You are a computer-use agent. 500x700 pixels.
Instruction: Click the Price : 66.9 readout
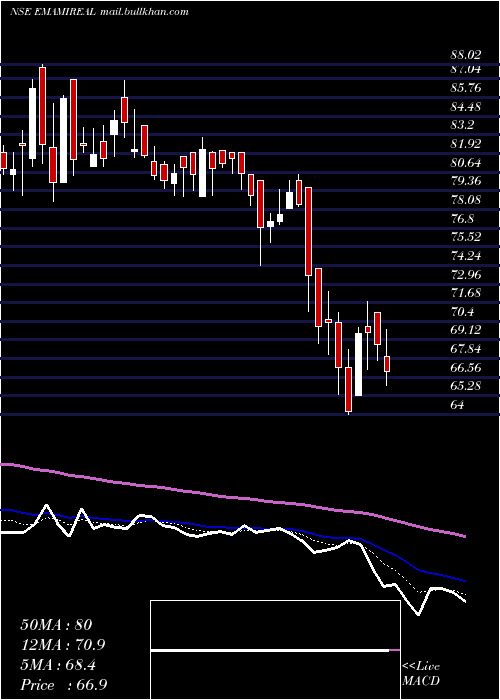[x=62, y=685]
